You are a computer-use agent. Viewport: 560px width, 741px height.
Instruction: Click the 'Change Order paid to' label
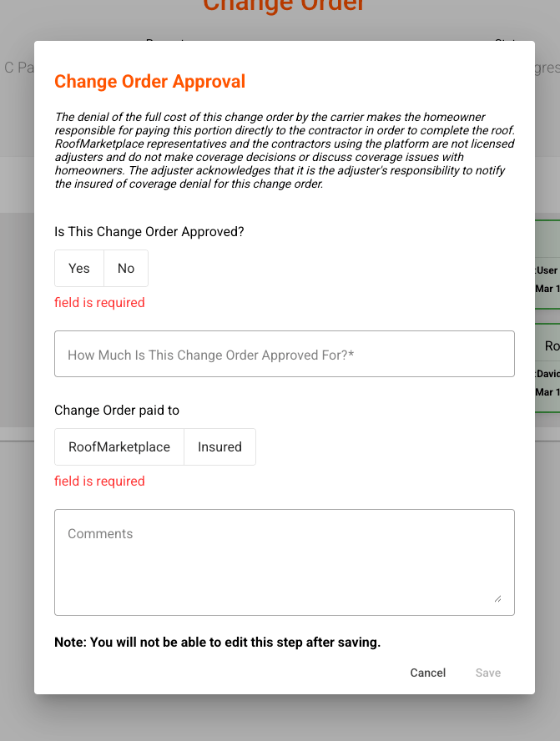coord(117,411)
